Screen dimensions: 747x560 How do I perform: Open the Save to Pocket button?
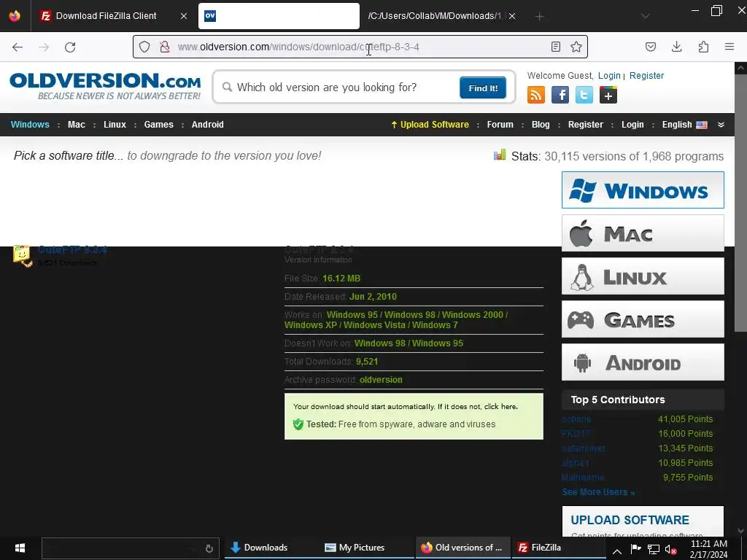[650, 47]
